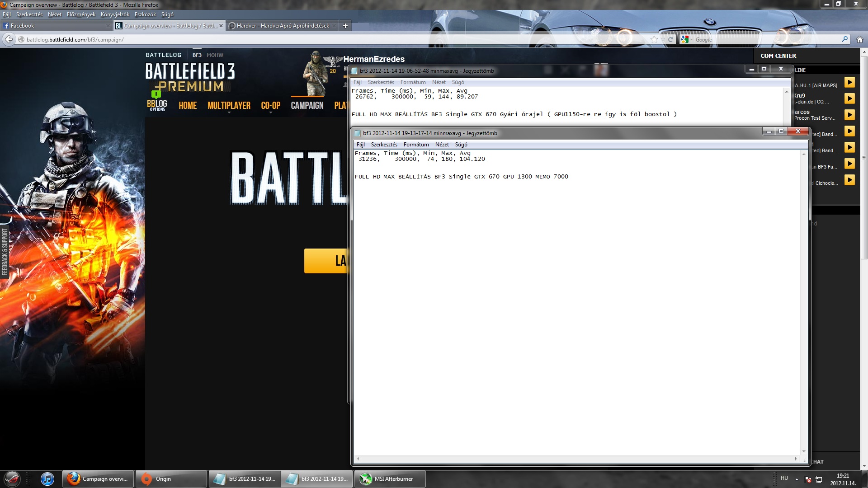Open Formátum menu in front Notepad window

tap(416, 145)
